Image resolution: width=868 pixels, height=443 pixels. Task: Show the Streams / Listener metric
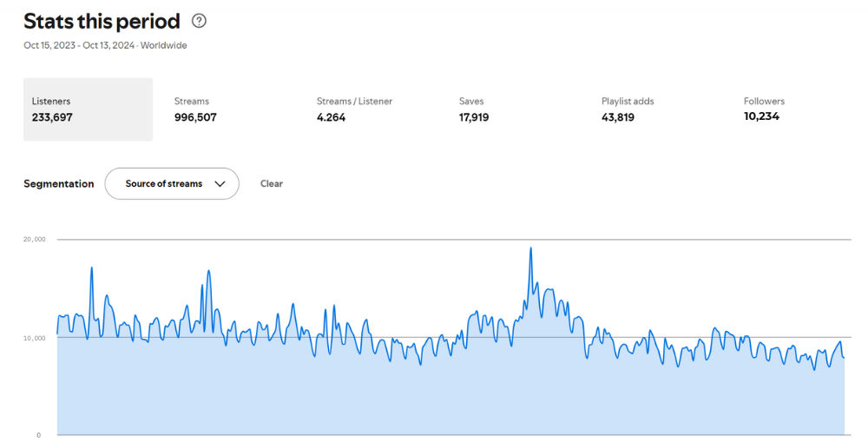tap(354, 109)
